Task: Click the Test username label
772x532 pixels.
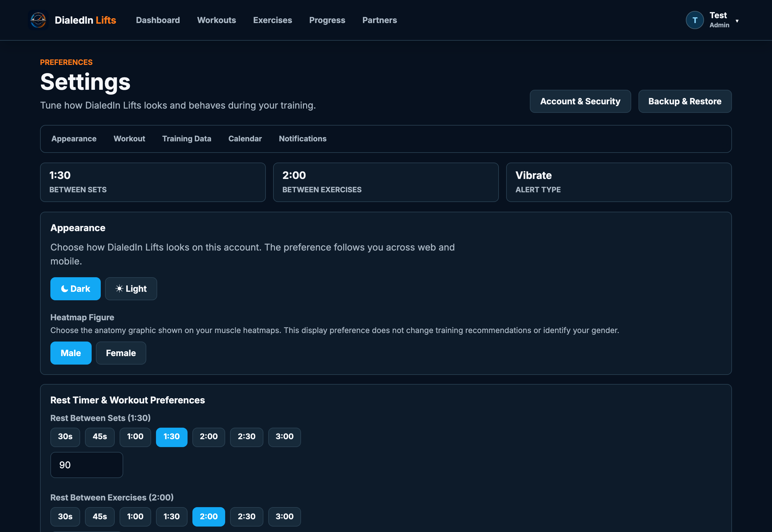Action: 718,15
